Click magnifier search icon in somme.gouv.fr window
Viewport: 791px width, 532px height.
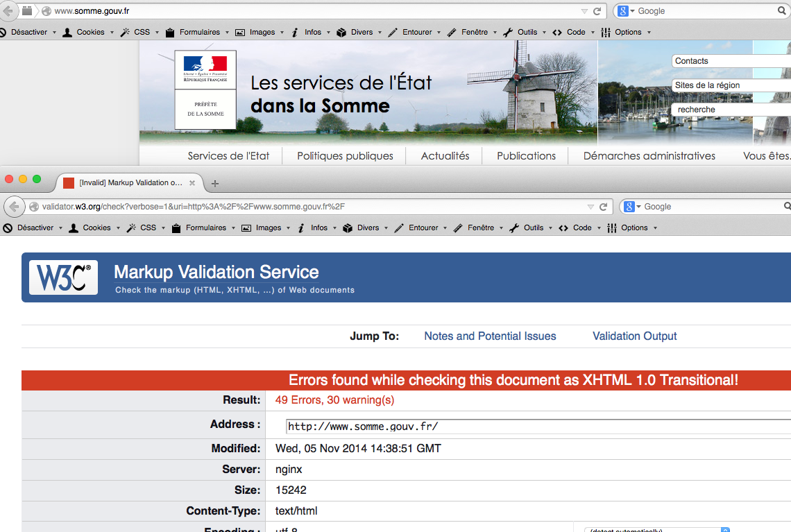pyautogui.click(x=782, y=10)
